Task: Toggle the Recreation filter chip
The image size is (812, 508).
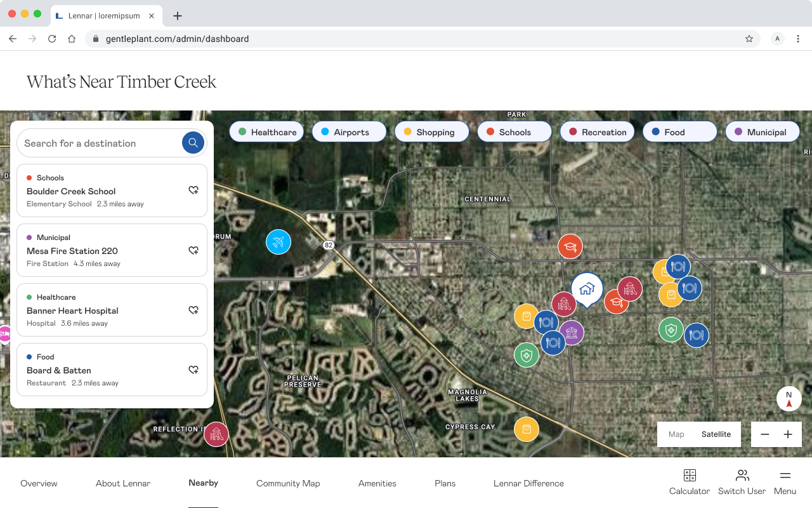Action: coord(597,132)
